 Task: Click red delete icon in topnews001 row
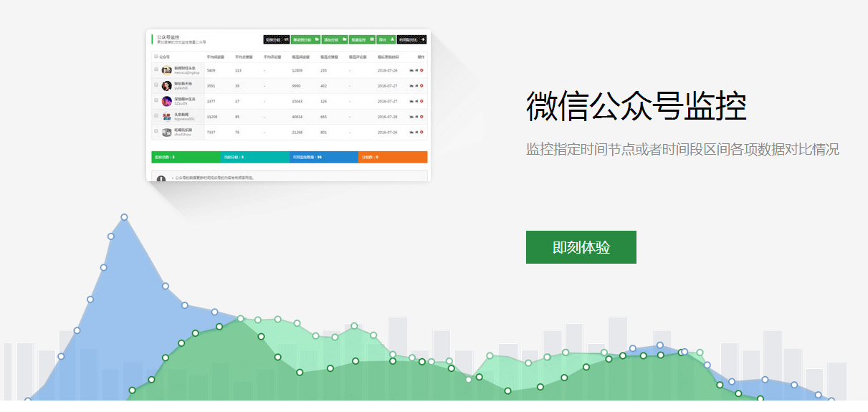click(x=421, y=116)
